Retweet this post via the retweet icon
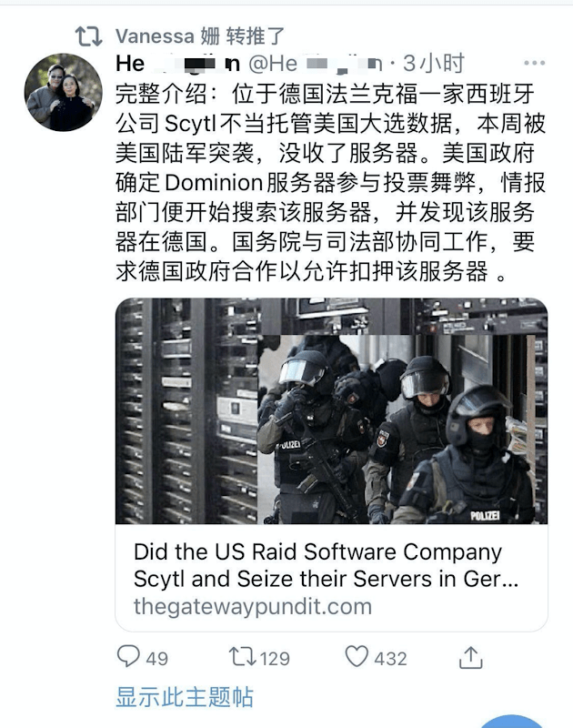573x728 pixels. point(242,657)
